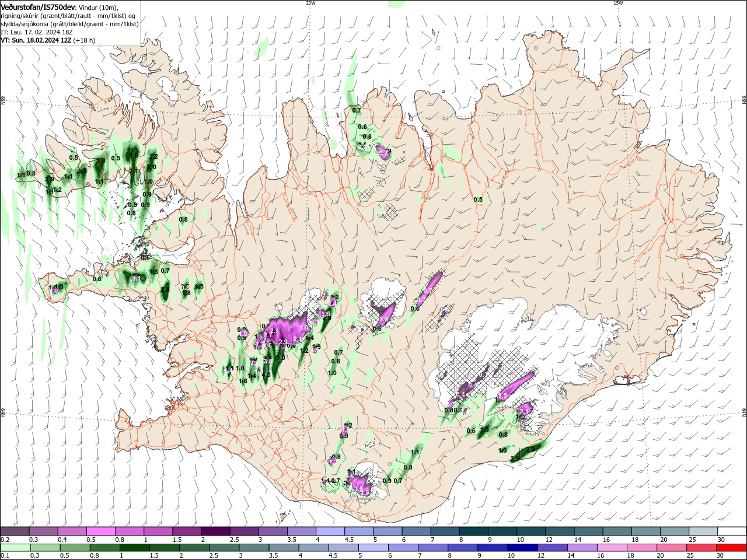Pick the royal blue 9 swatch, lower legend
Image resolution: width=747 pixels, height=560 pixels.
click(493, 548)
